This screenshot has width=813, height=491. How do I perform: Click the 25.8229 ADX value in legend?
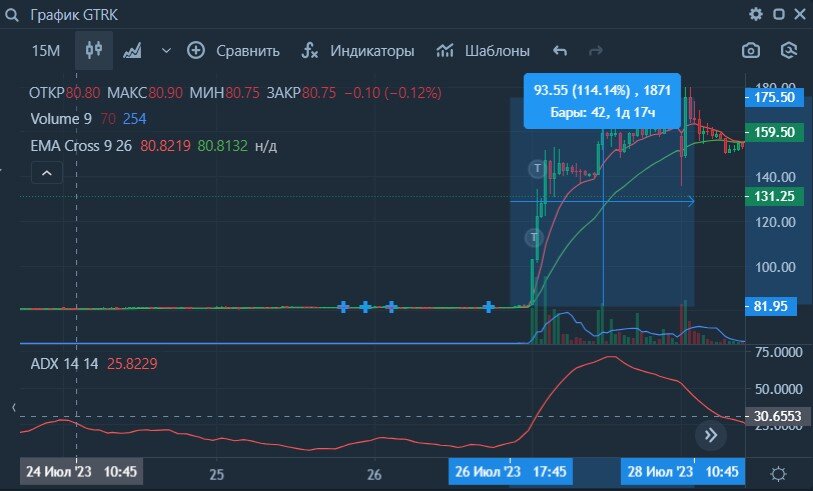[132, 363]
